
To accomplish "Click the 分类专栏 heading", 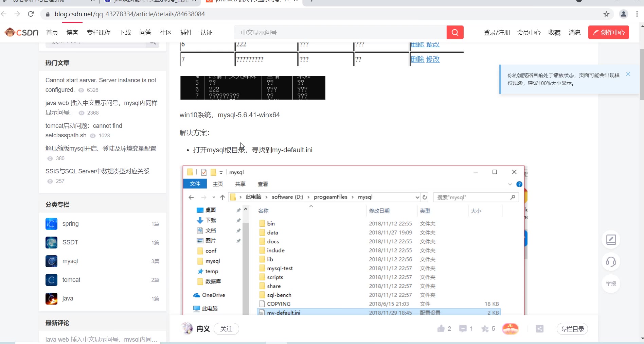I will (x=57, y=205).
